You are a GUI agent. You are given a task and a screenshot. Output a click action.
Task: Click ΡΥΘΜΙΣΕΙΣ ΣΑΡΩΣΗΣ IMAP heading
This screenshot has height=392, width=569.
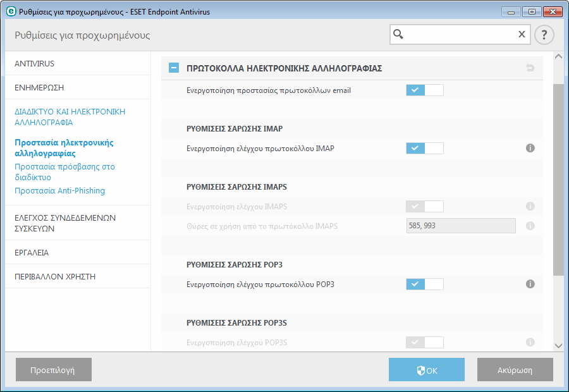[235, 128]
